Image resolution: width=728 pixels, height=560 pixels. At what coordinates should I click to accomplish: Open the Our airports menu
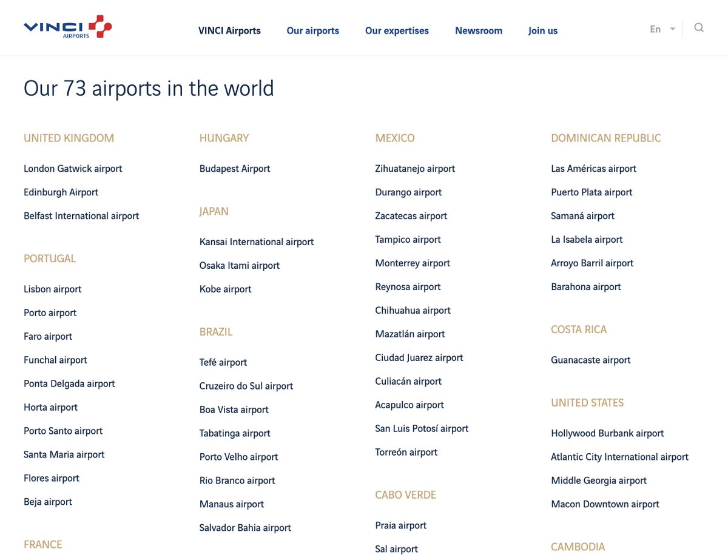(313, 30)
